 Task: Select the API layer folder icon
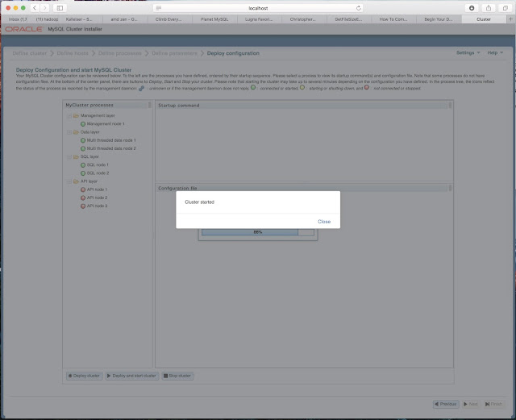pos(76,181)
